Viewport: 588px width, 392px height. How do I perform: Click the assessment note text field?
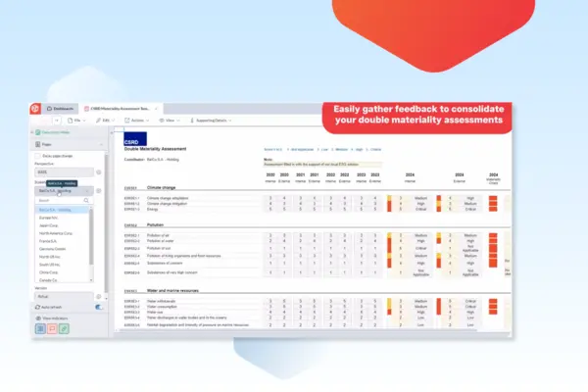pyautogui.click(x=322, y=165)
